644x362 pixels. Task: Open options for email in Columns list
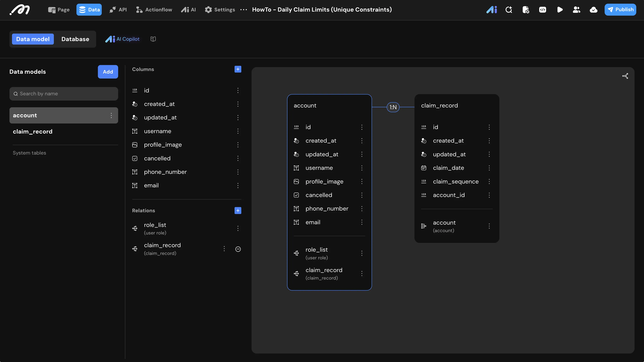coord(238,186)
